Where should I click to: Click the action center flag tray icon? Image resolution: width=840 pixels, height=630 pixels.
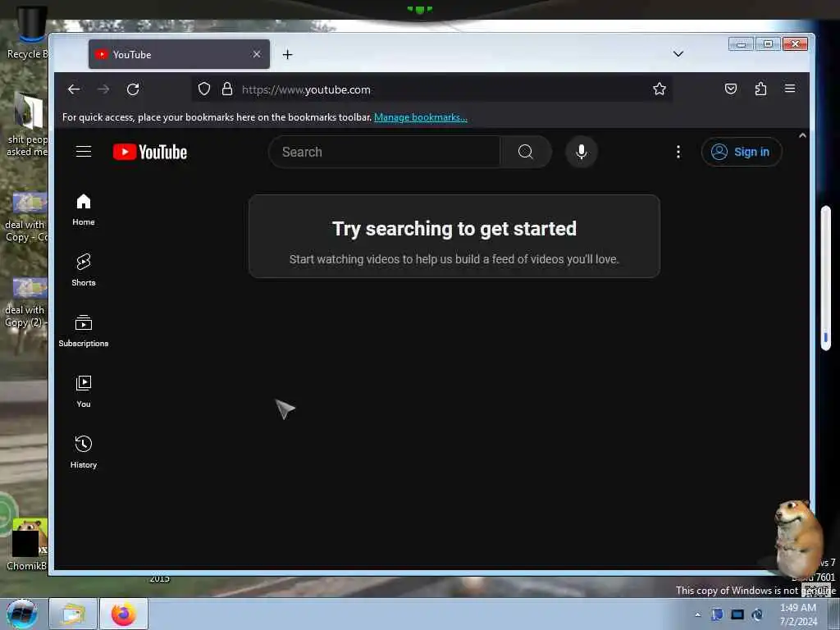pyautogui.click(x=717, y=614)
